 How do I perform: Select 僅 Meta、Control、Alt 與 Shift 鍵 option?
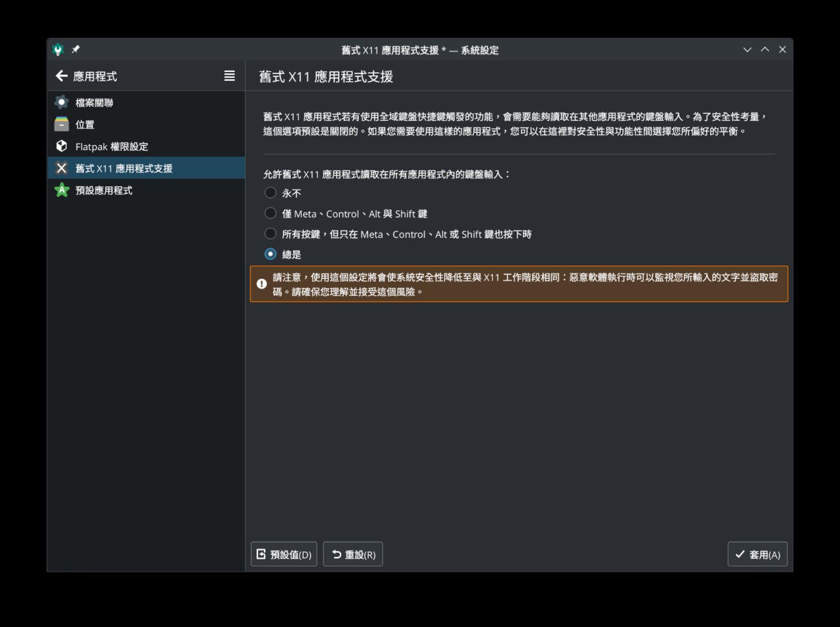pyautogui.click(x=270, y=213)
